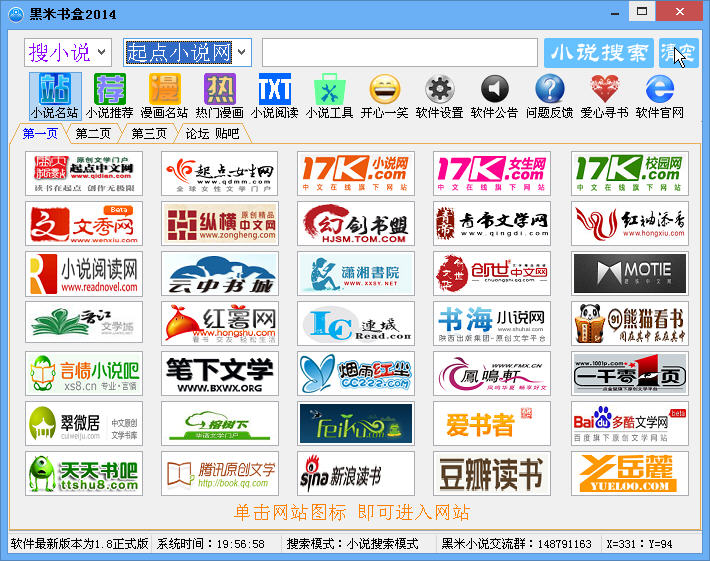Open the 漫画名站 comic sites icon
This screenshot has width=710, height=561.
[x=164, y=90]
